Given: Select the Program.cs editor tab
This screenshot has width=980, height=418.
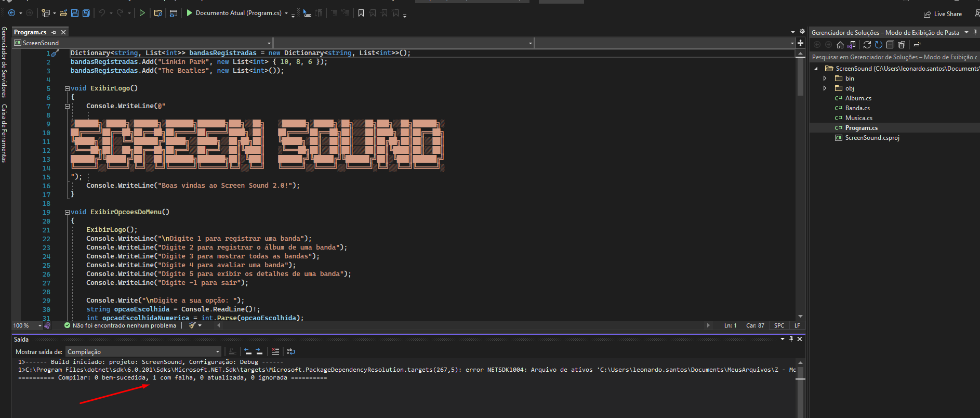Looking at the screenshot, I should click(x=30, y=32).
